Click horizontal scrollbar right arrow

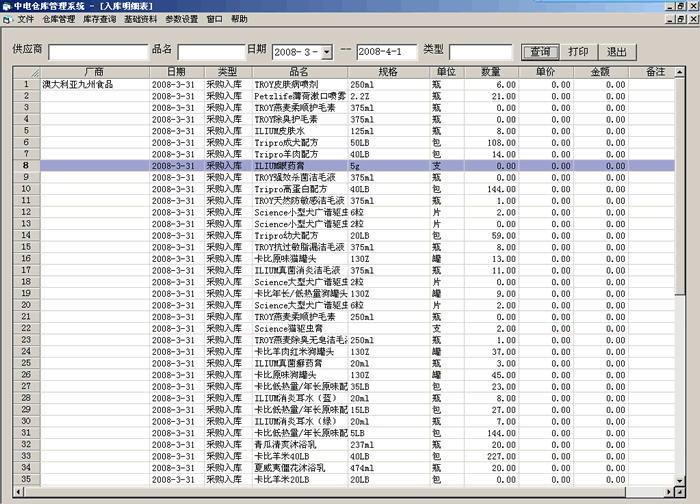669,492
